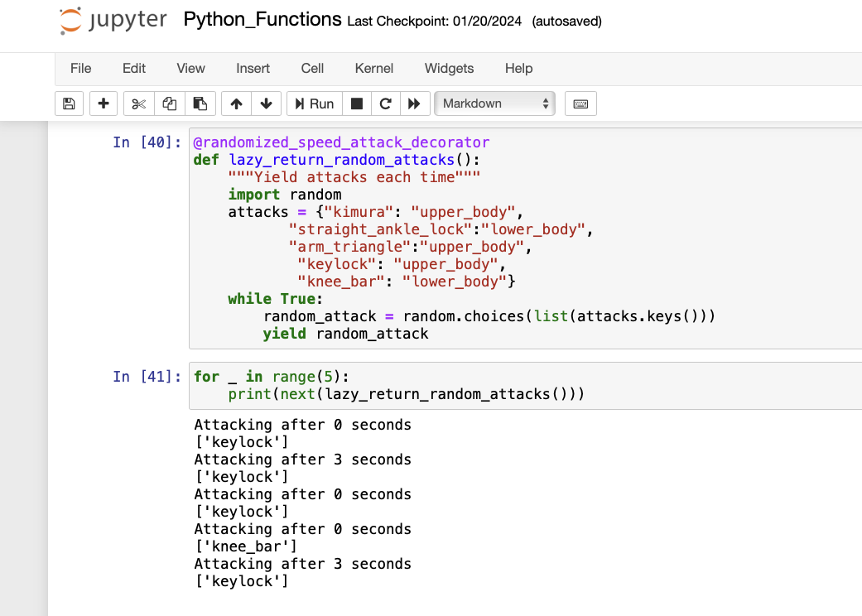862x616 pixels.
Task: Click the "Yield attacks each time" docstring
Action: click(x=354, y=177)
